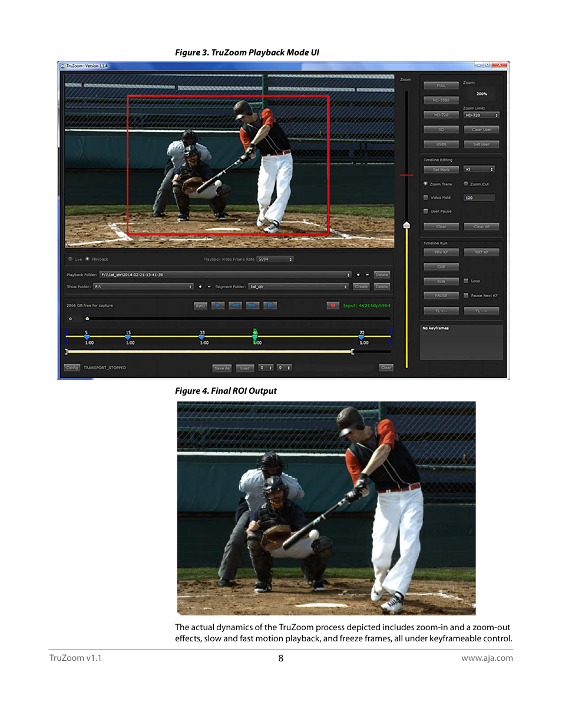562x728 pixels.
Task: Click the vertical Zoom slider thumb
Action: (406, 225)
